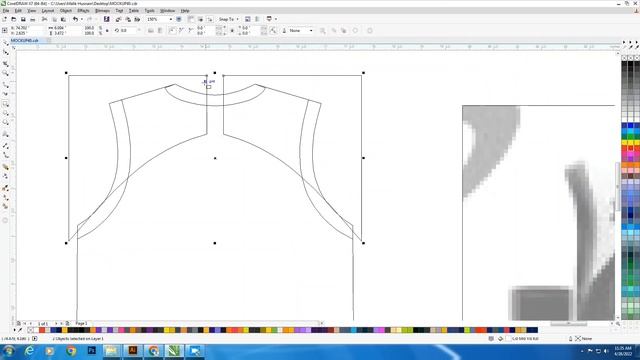This screenshot has height=360, width=640.
Task: Open Photoshop from the taskbar
Action: (x=91, y=351)
